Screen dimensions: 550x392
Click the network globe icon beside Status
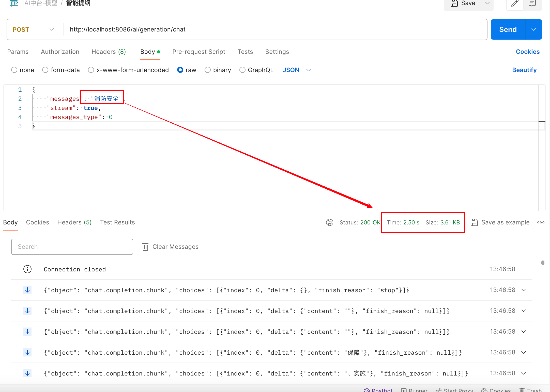click(x=329, y=222)
